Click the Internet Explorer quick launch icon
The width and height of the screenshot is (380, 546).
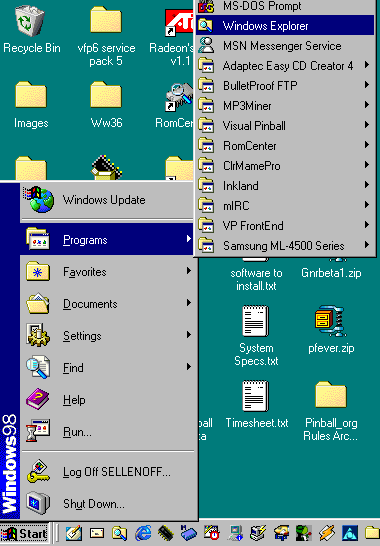[x=143, y=533]
